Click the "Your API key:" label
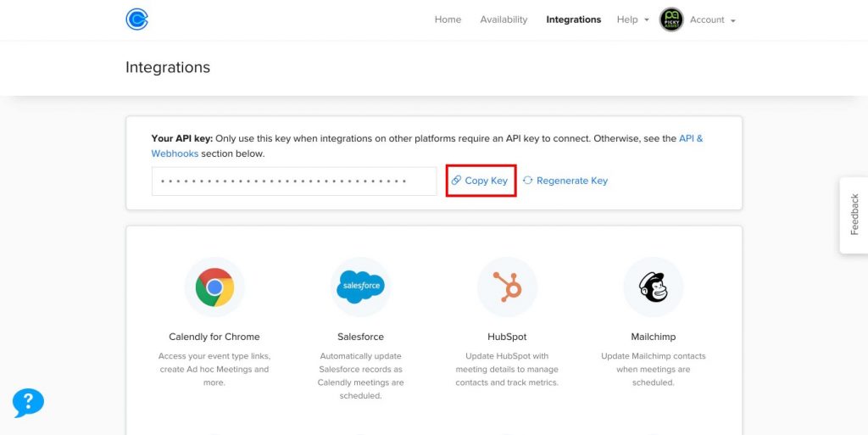868x435 pixels. pos(182,138)
